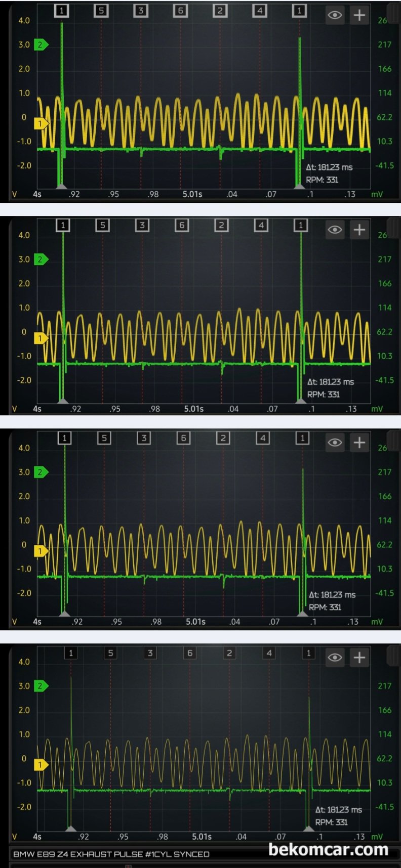
Task: Click the plus icon in the second panel
Action: coord(359,230)
